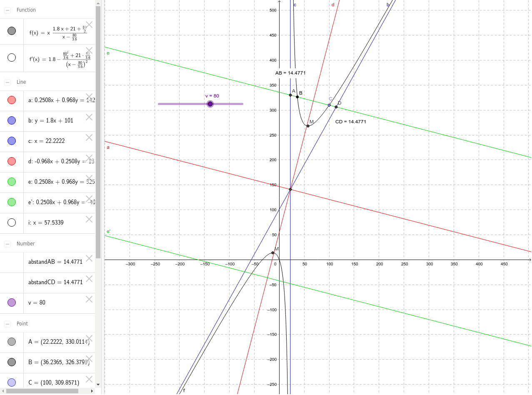
Task: Click the algebra panel vertical scrollbar
Action: [98, 132]
